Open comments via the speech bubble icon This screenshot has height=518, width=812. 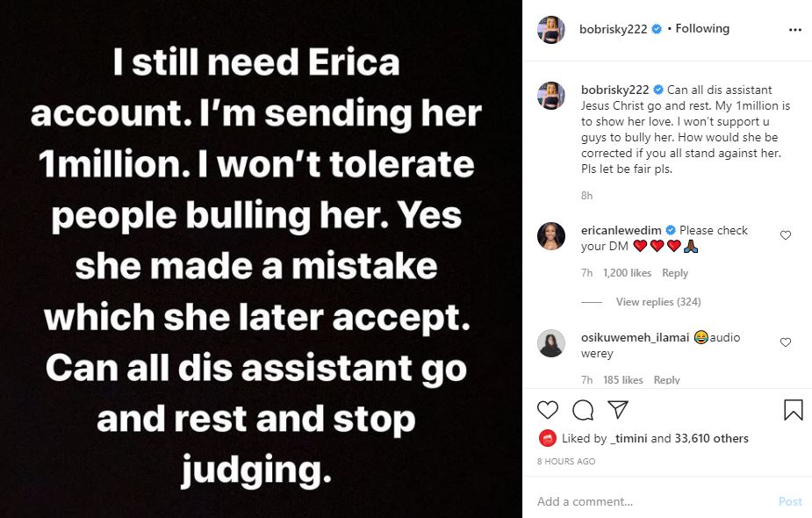pyautogui.click(x=583, y=410)
